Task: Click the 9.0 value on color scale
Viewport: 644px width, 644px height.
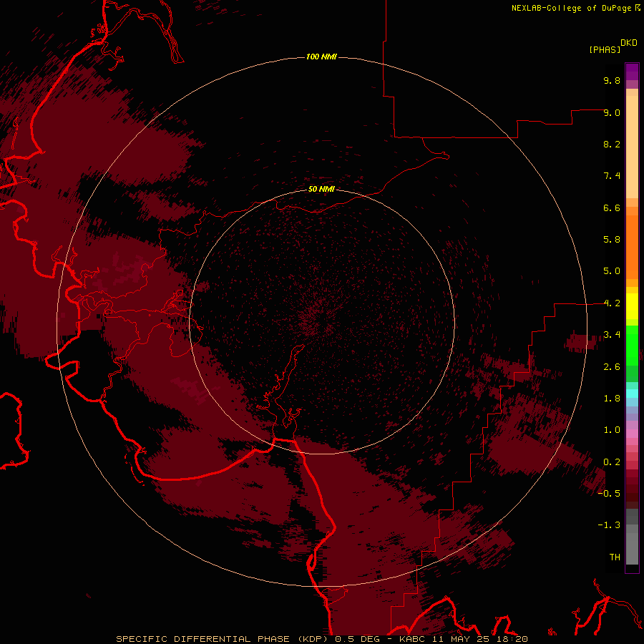Action: (612, 112)
